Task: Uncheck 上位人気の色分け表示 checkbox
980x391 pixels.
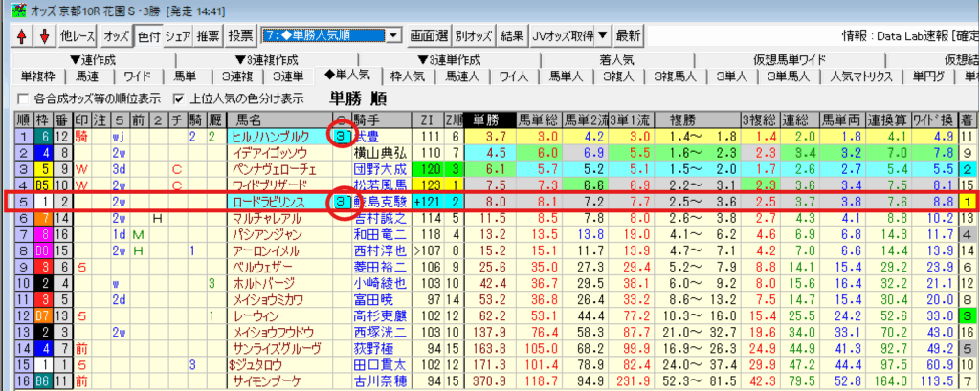Action: pyautogui.click(x=178, y=98)
